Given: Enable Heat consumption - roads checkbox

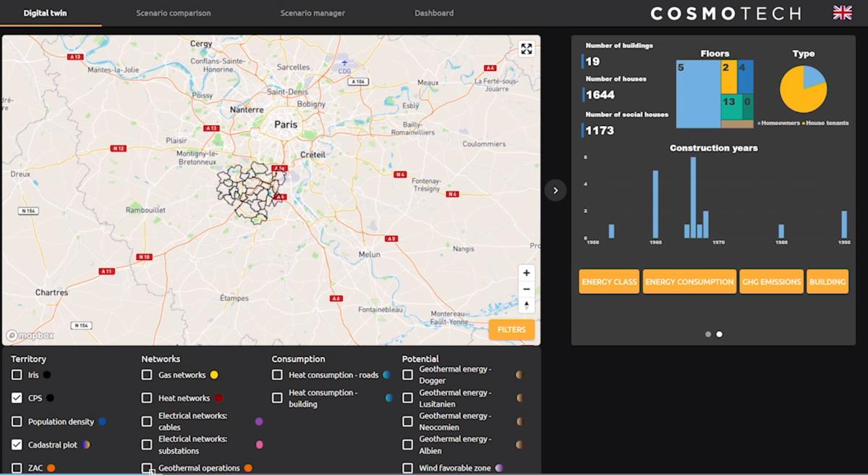Looking at the screenshot, I should click(x=277, y=375).
